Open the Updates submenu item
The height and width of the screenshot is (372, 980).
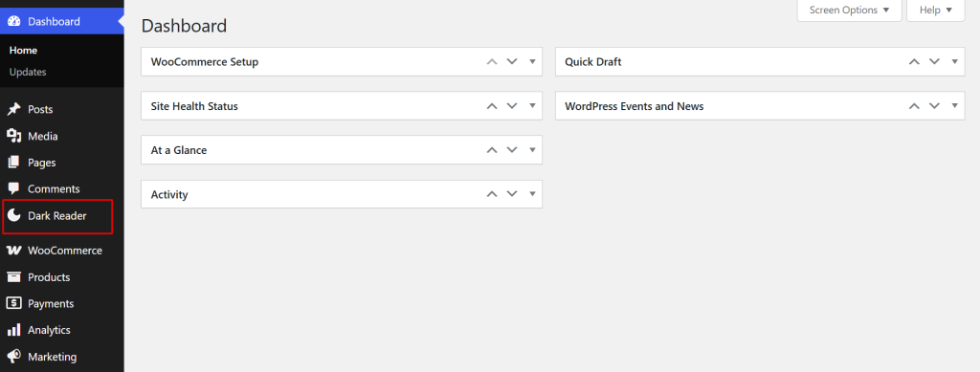click(28, 72)
